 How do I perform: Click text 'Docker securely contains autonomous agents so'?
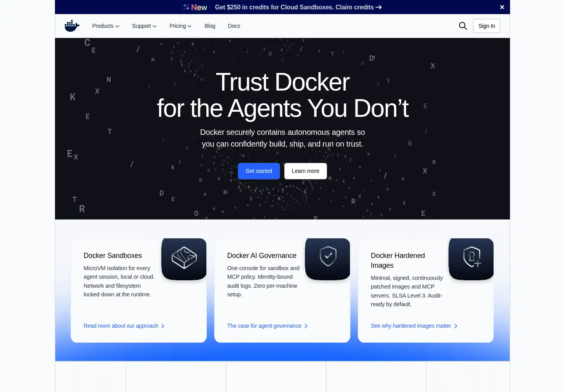282,132
